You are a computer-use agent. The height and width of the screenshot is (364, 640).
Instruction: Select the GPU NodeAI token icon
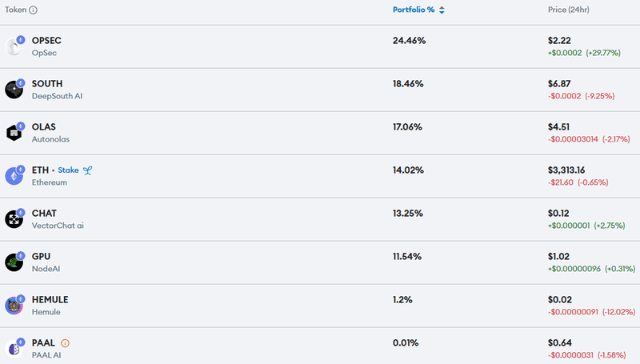point(14,262)
